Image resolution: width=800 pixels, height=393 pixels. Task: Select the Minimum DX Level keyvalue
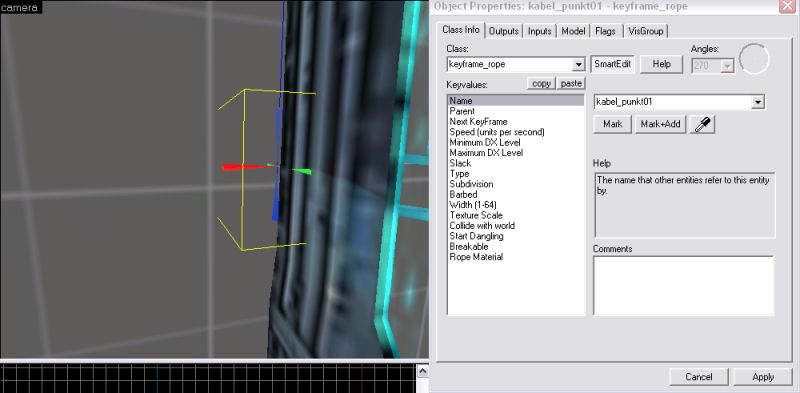(515, 142)
